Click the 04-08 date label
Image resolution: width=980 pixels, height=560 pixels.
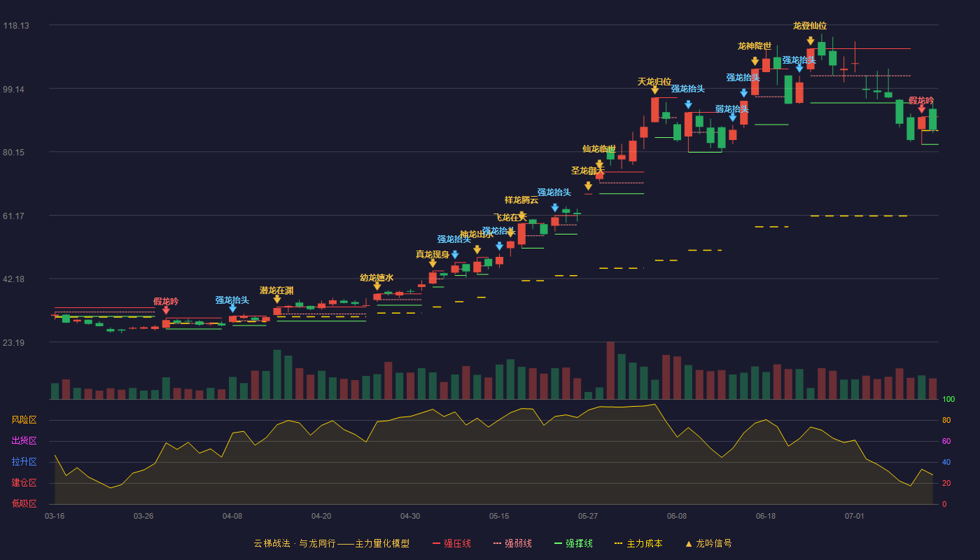click(232, 516)
